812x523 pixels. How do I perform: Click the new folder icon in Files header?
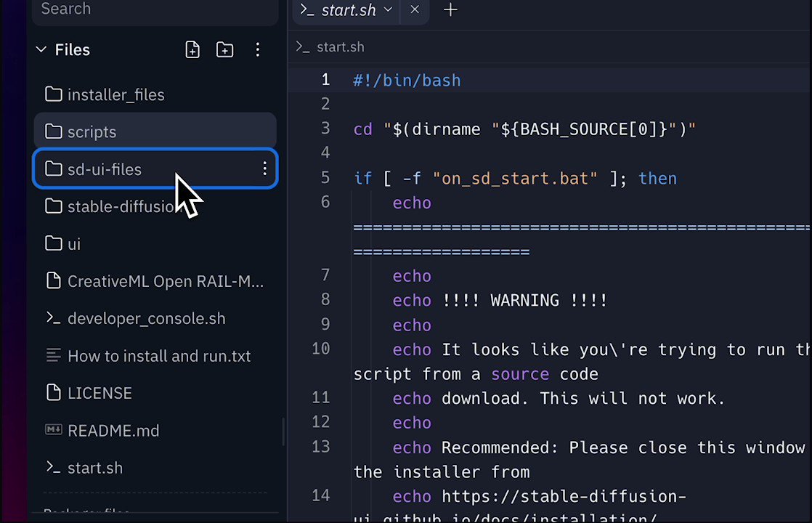coord(224,49)
